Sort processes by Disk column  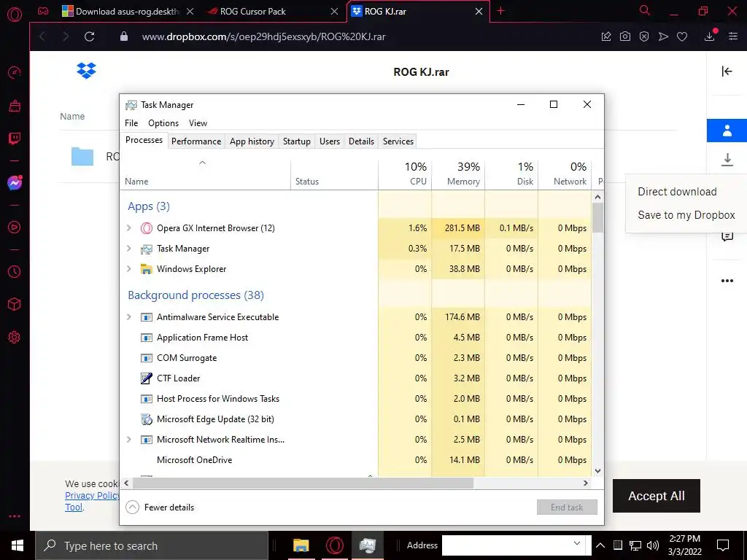coord(511,174)
